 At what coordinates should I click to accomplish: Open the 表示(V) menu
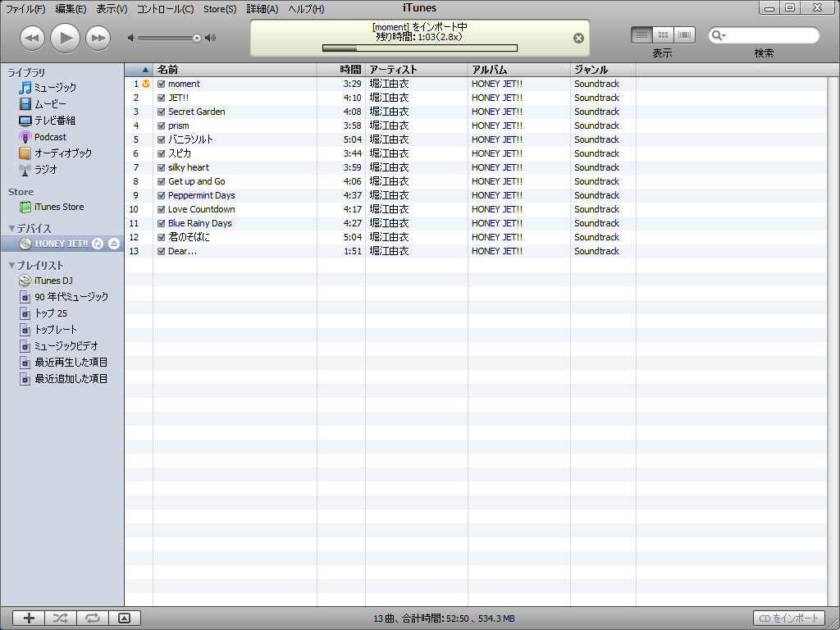coord(112,9)
